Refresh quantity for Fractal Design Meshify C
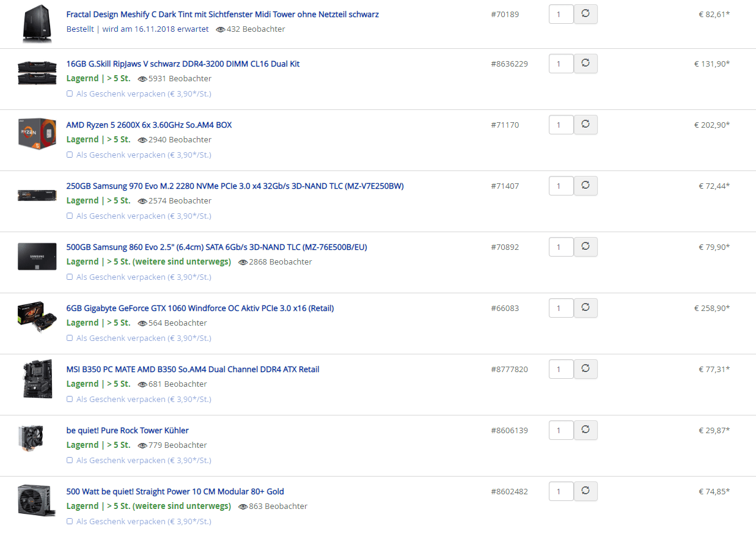The height and width of the screenshot is (534, 756). [x=585, y=14]
